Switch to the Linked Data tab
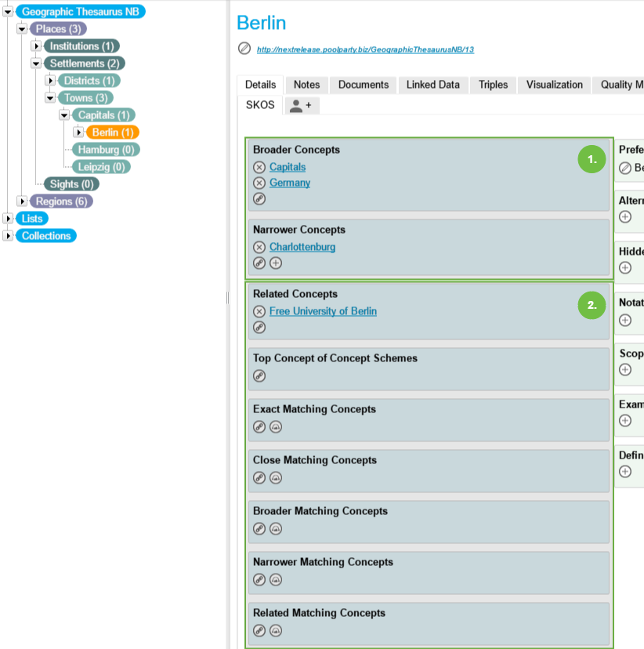 point(432,85)
